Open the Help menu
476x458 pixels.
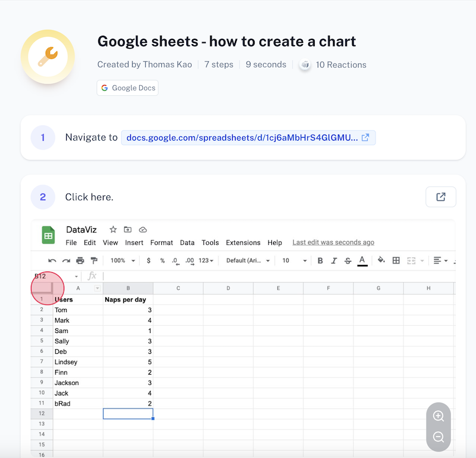coord(275,242)
